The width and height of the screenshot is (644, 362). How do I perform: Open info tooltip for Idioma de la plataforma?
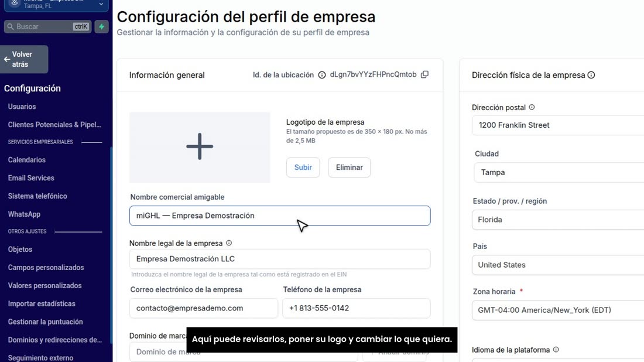pyautogui.click(x=556, y=350)
